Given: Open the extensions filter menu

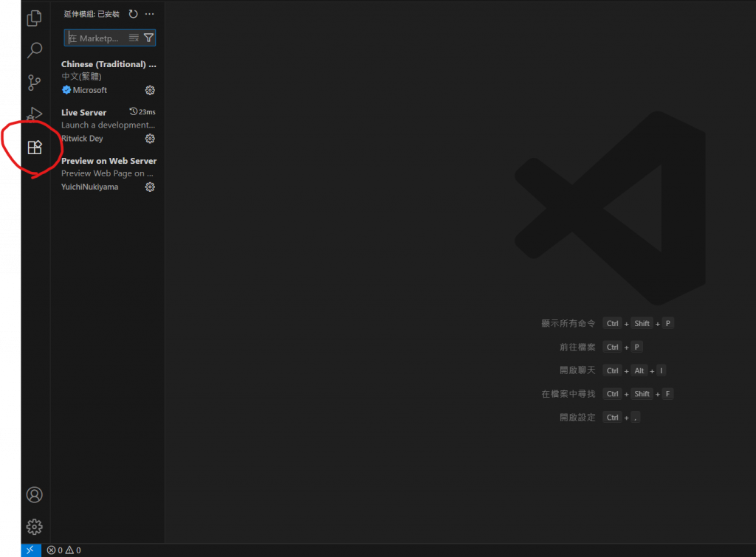Looking at the screenshot, I should (148, 38).
